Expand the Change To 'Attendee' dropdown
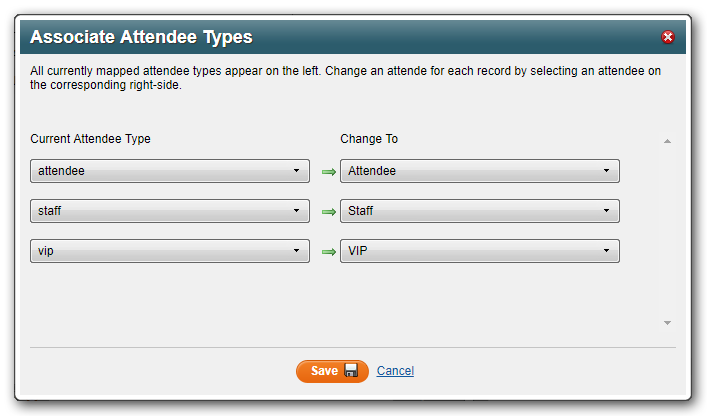The width and height of the screenshot is (707, 416). pyautogui.click(x=479, y=171)
